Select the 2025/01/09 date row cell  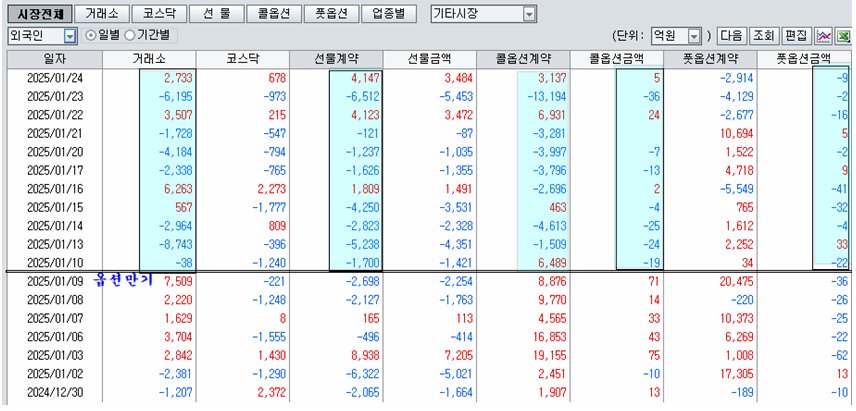53,281
